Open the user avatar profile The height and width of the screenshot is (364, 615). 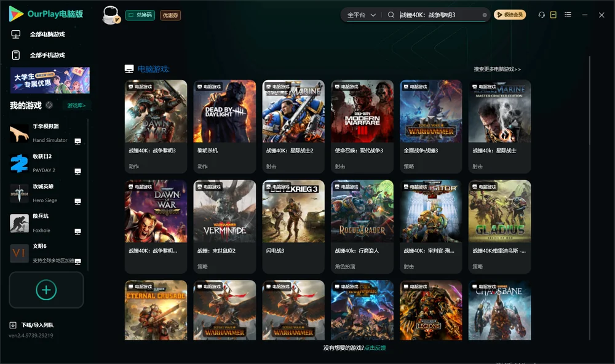coord(111,15)
